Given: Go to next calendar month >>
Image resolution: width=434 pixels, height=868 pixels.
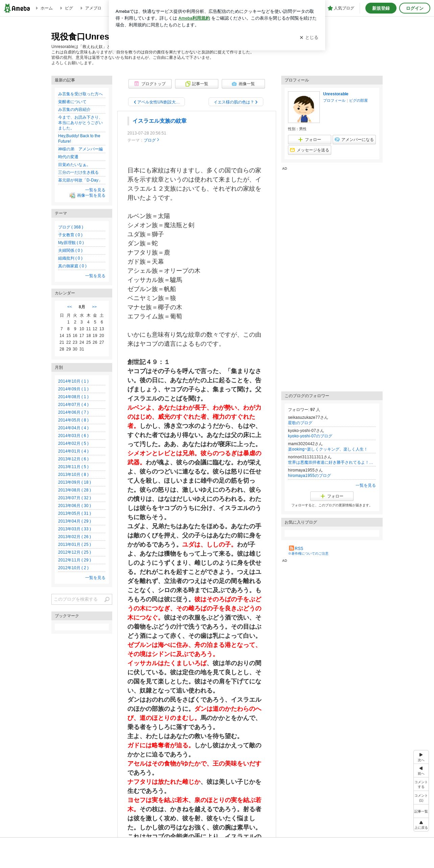Looking at the screenshot, I should coord(94,307).
